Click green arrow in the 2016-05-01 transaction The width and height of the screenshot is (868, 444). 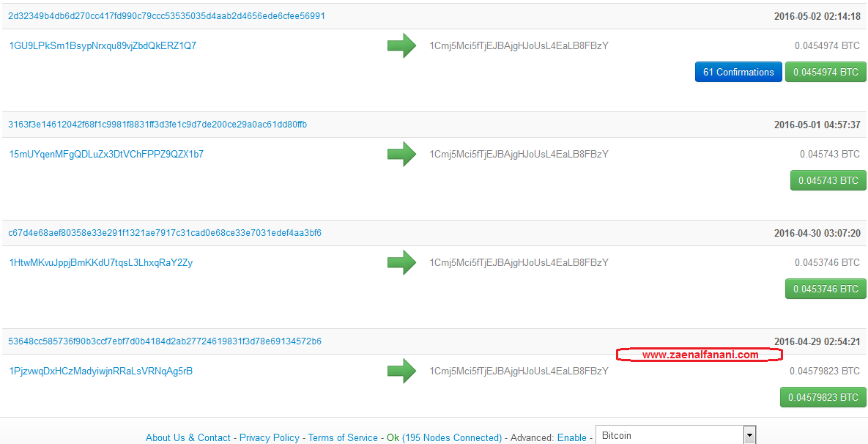[401, 154]
